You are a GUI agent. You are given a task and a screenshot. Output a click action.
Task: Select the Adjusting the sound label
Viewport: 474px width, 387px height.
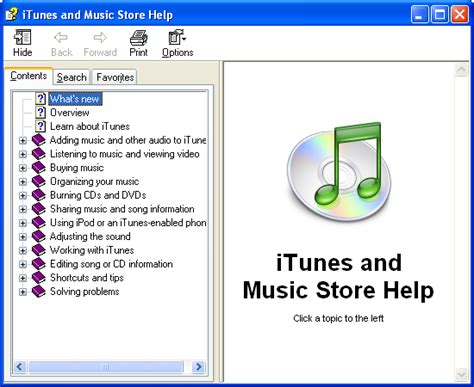pyautogui.click(x=90, y=236)
